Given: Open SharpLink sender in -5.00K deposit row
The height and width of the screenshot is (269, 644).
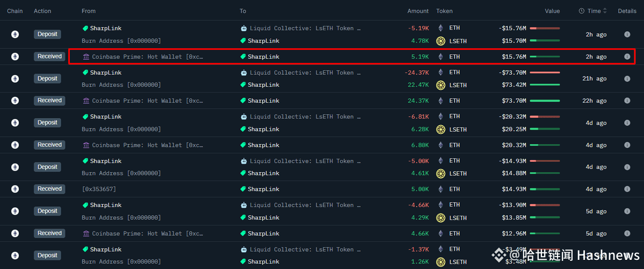Looking at the screenshot, I should 106,161.
